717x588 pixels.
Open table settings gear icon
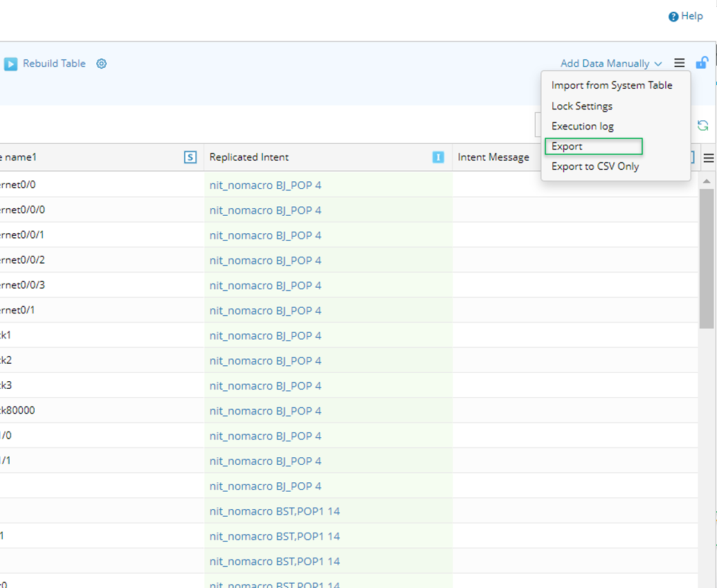[102, 64]
